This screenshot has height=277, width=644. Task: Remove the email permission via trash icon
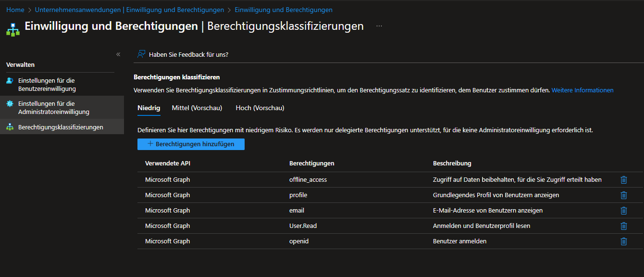[623, 211]
